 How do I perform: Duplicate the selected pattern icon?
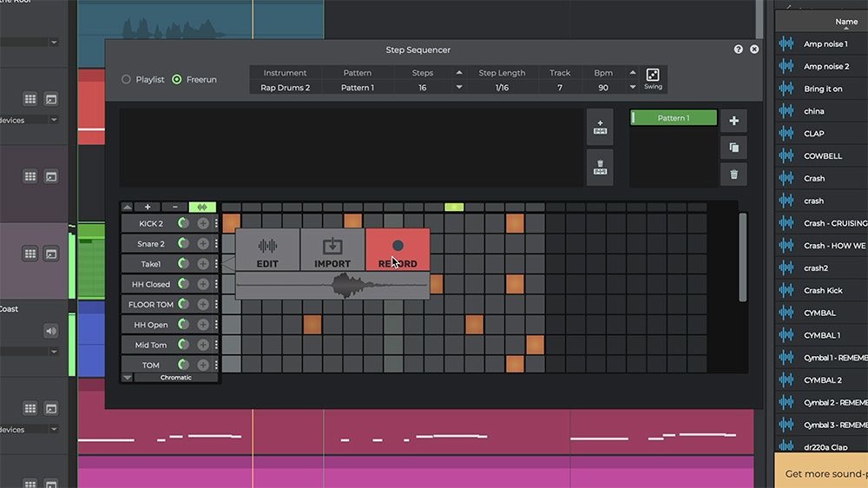pyautogui.click(x=734, y=148)
